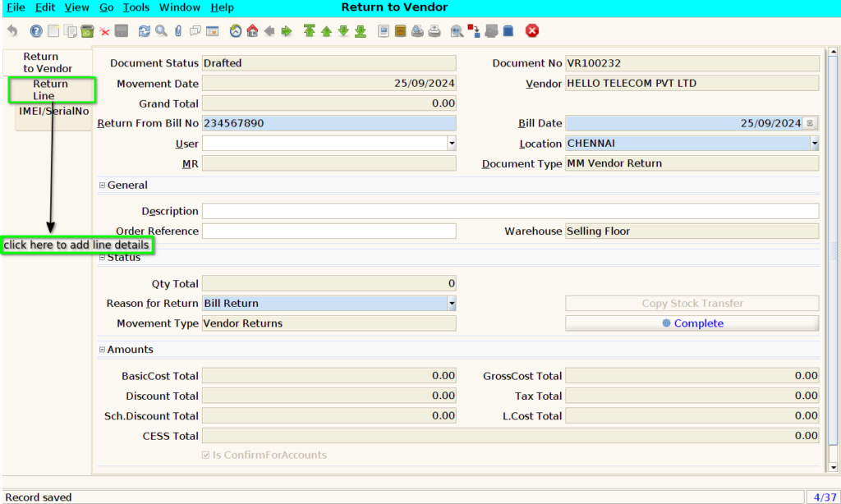Screen dimensions: 841x504
Task: Open the Go menu
Action: coord(106,7)
